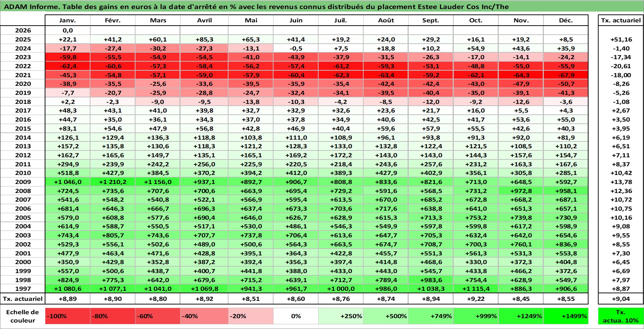Select the 'Mai' column header
This screenshot has width=644, height=329.
click(x=251, y=20)
